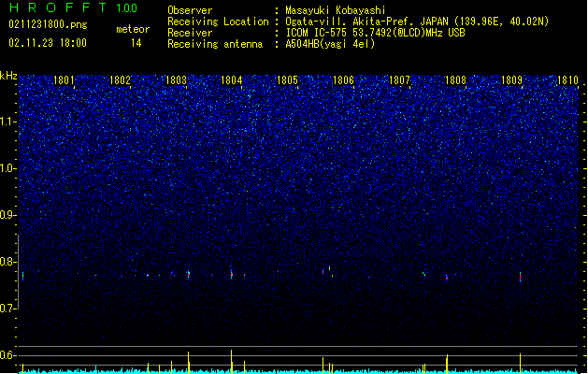Click the 1809 time marker

[x=511, y=79]
